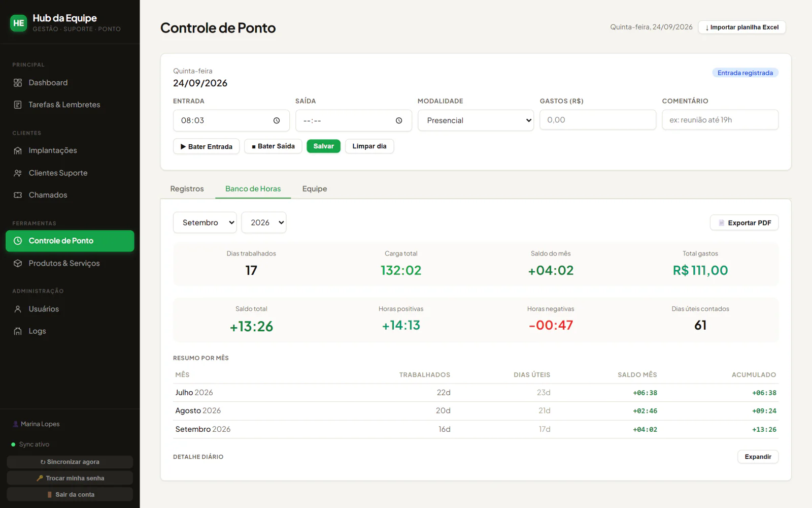812x508 pixels.
Task: Open Dashboard from sidebar icon
Action: 18,83
